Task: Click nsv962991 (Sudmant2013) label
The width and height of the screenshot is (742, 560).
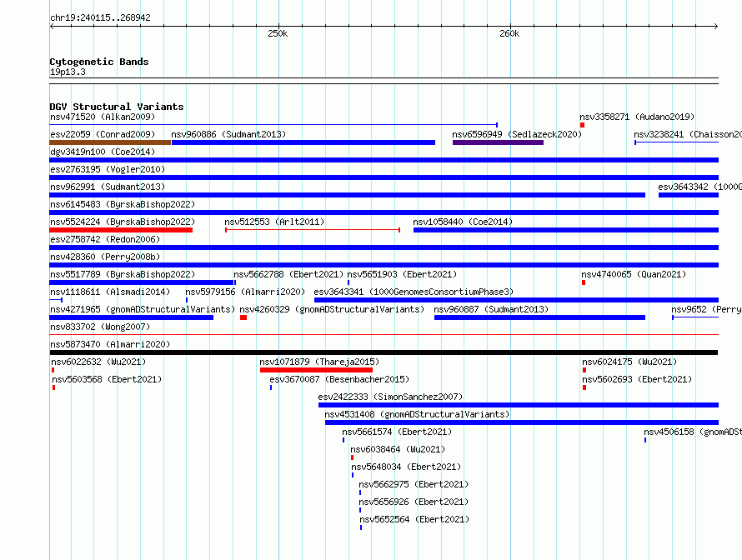Action: [x=108, y=187]
